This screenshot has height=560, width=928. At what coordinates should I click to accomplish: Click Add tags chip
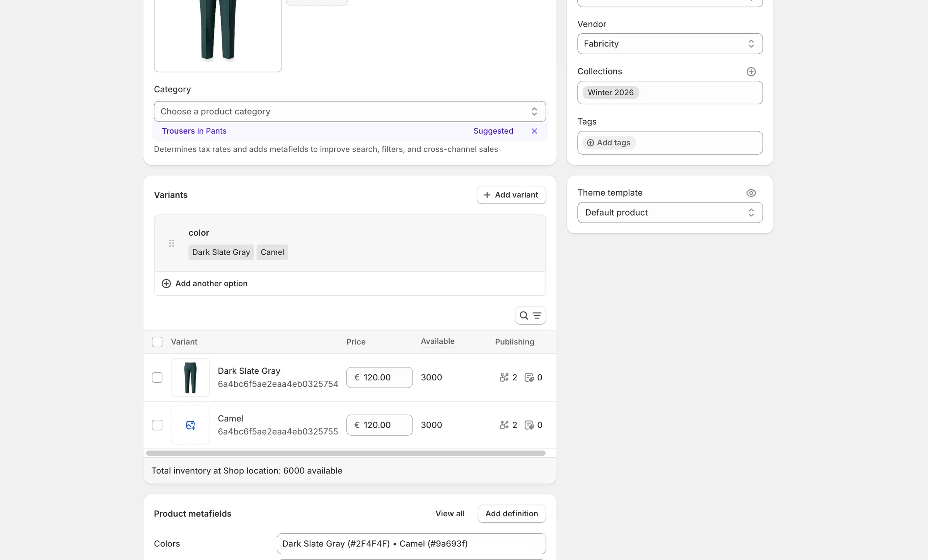click(x=609, y=143)
